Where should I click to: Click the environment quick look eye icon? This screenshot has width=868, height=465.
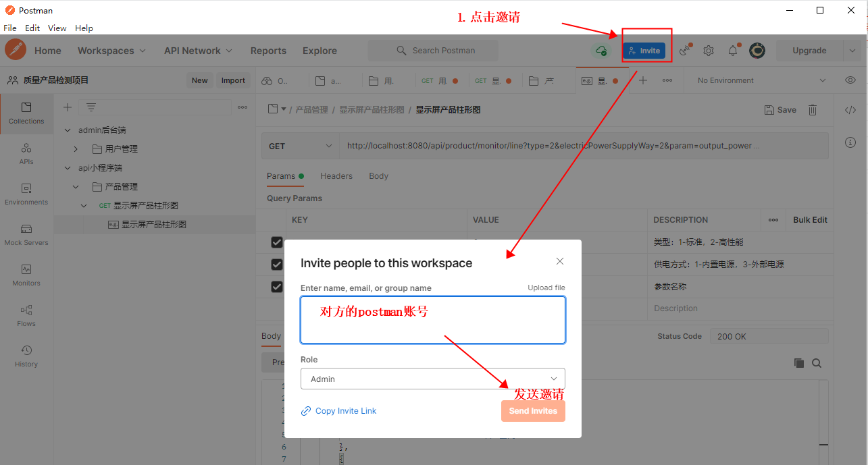[x=850, y=80]
